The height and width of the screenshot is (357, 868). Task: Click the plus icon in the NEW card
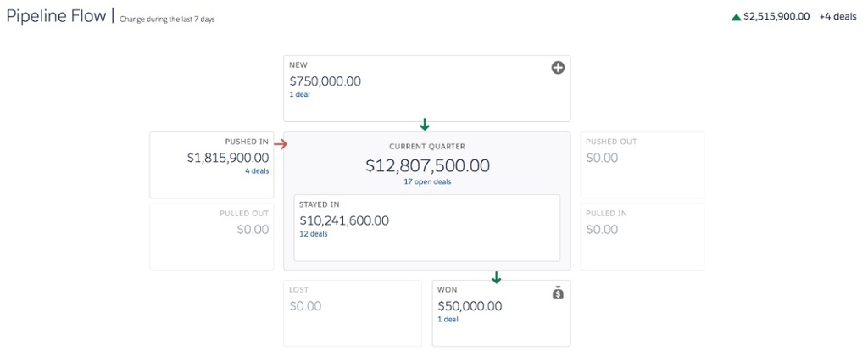point(558,68)
